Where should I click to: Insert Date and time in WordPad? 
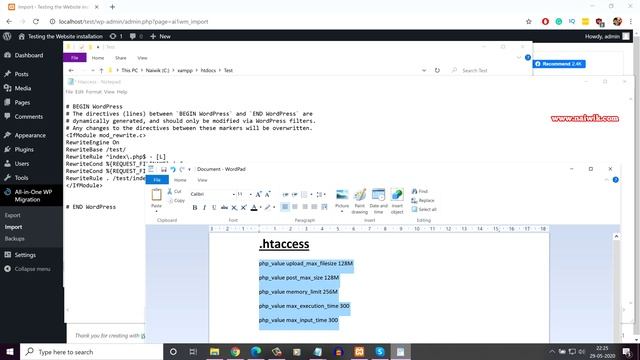[378, 195]
